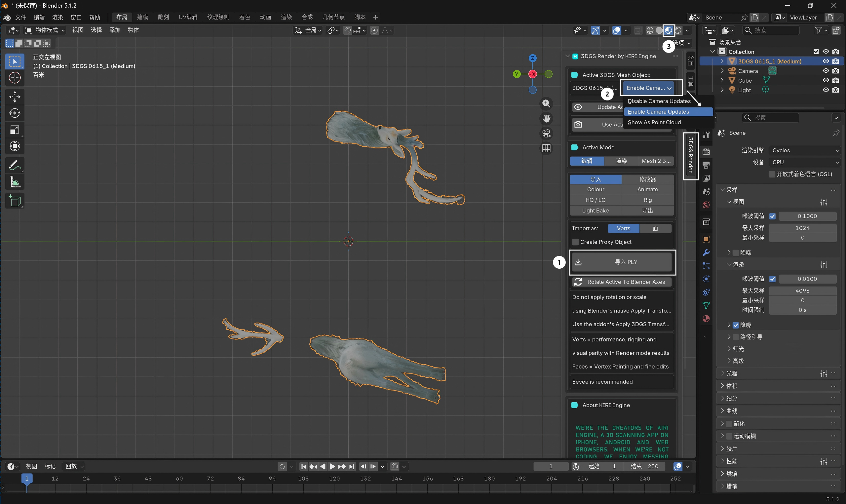
Task: Switch to rendered viewport shading
Action: click(x=678, y=30)
